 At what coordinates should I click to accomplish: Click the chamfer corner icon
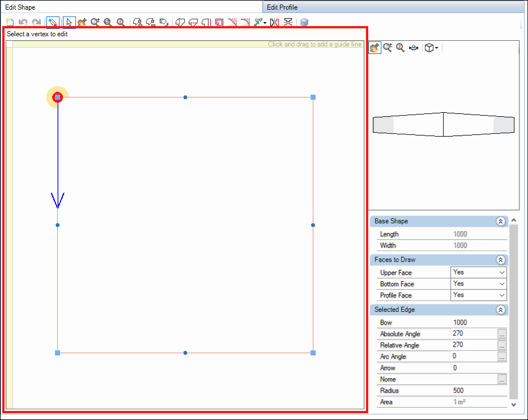[232, 22]
